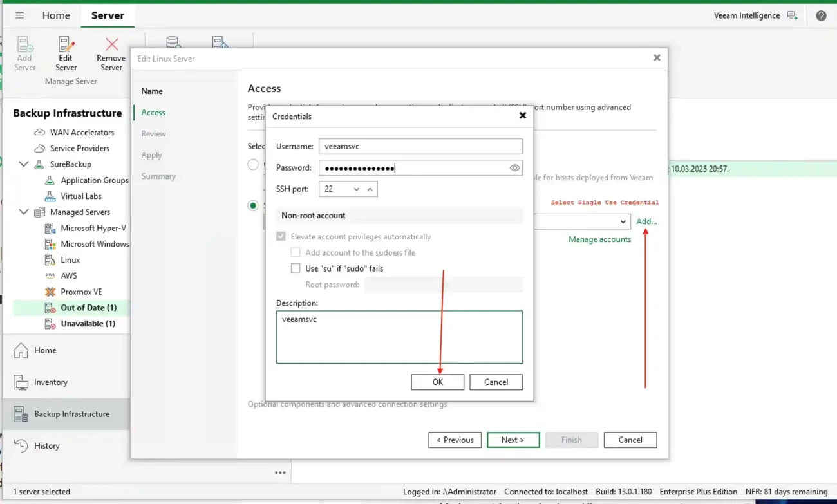Screen dimensions: 837x504
Task: Click Cancel in the Credentials dialog
Action: click(496, 382)
